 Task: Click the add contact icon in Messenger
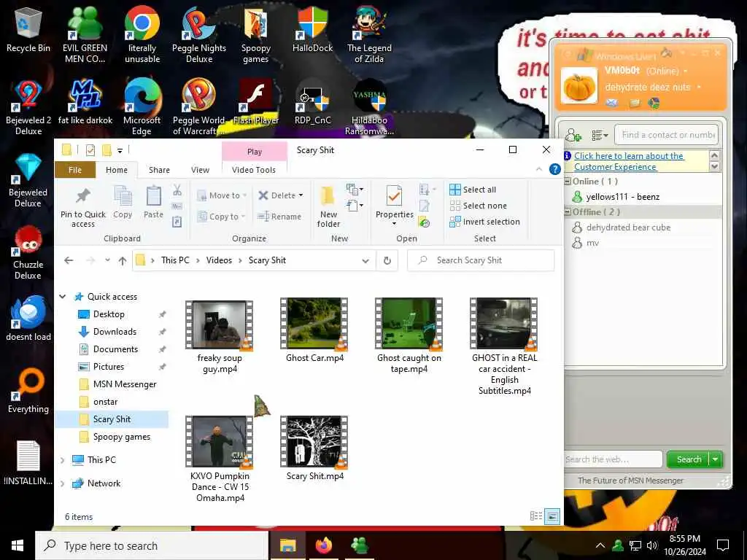(573, 135)
